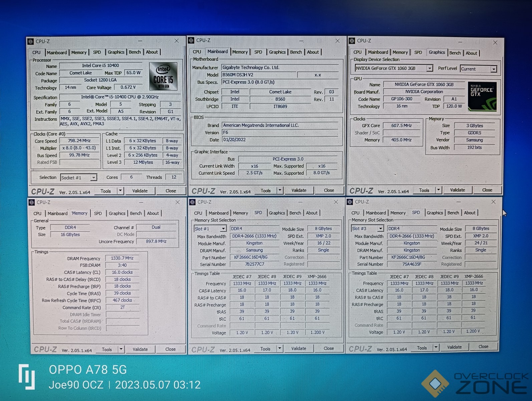Open the Perf Level dropdown set to Current
This screenshot has height=401, width=532.
pos(494,69)
